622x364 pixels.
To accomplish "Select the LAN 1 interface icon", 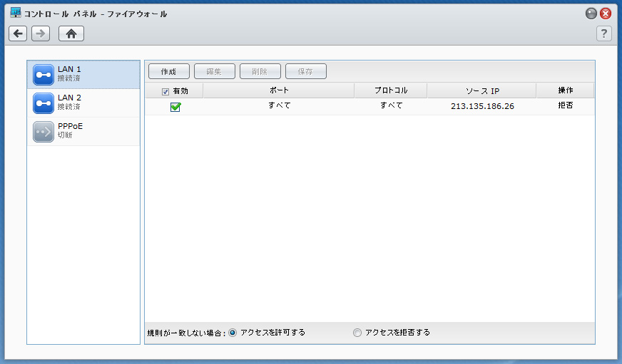I will click(44, 75).
